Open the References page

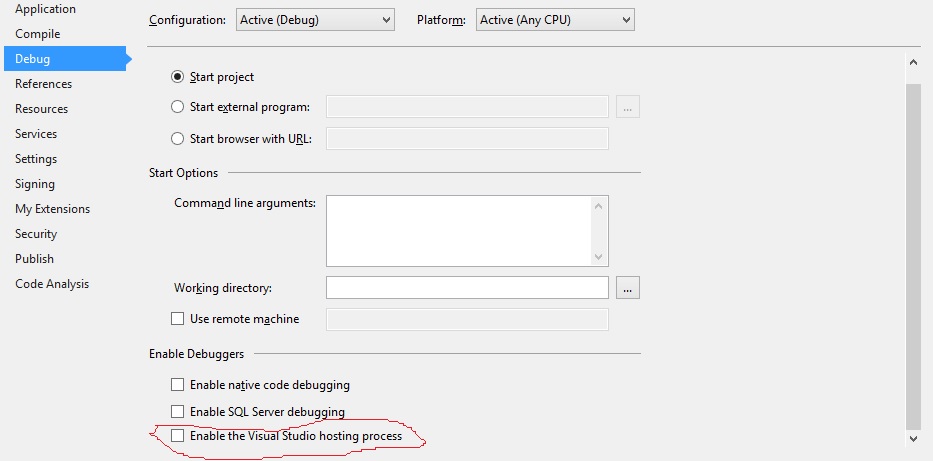click(43, 84)
